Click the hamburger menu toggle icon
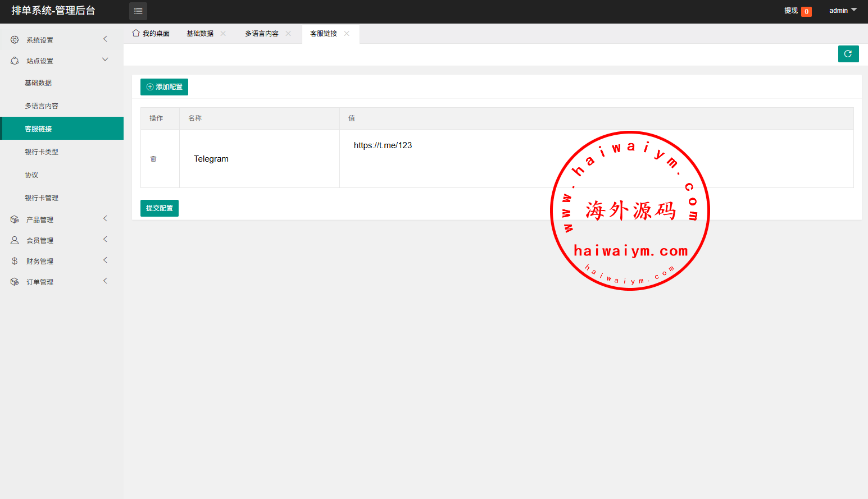Image resolution: width=868 pixels, height=499 pixels. 138,11
